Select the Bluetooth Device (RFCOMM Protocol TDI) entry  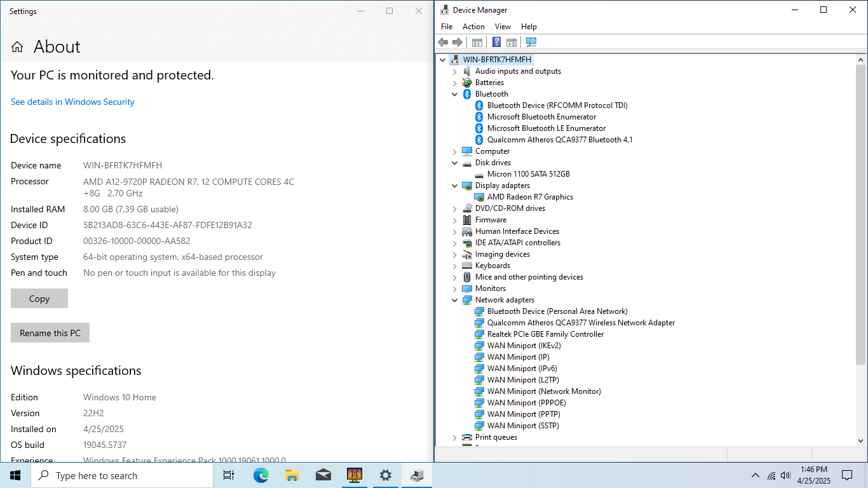coord(557,105)
